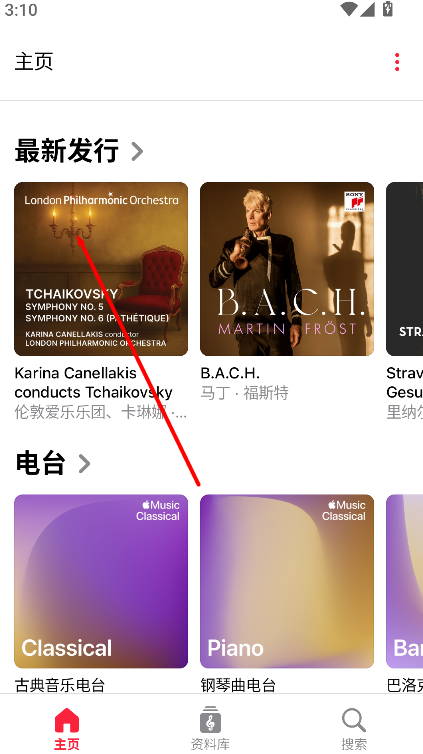Viewport: 423px width, 754px height.
Task: Open the B.A.C.H. Martin Fröst album cover
Action: coord(287,269)
